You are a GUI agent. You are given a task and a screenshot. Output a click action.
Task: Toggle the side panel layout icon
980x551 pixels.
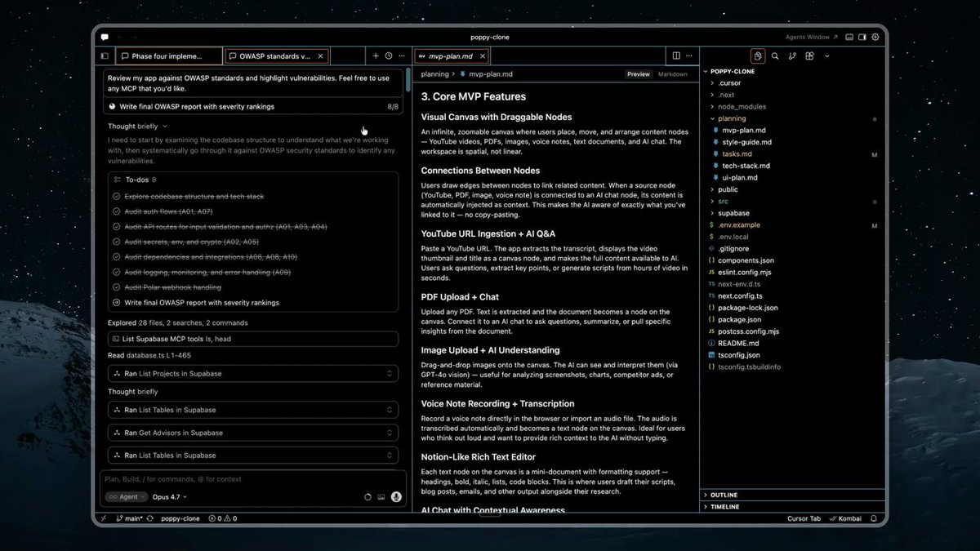click(862, 37)
